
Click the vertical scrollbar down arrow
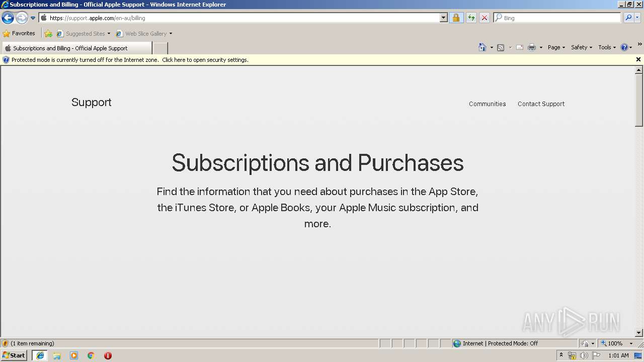(639, 332)
